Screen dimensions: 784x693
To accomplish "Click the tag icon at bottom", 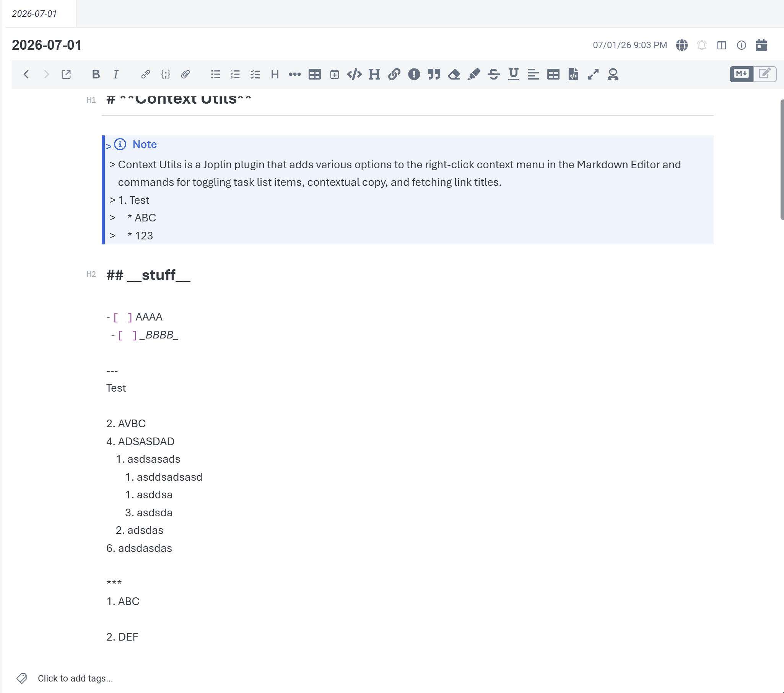I will [x=22, y=678].
